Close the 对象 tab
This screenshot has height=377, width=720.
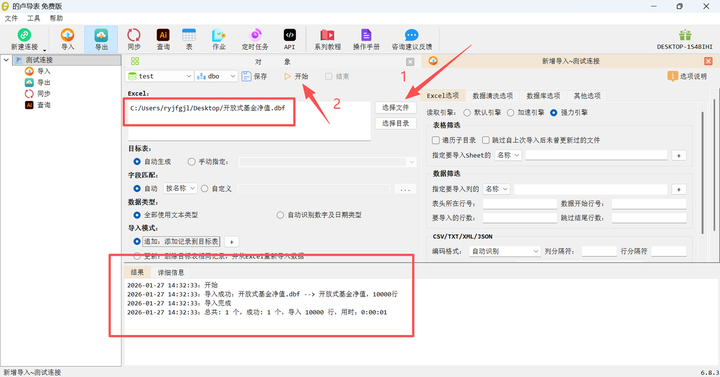pos(410,62)
